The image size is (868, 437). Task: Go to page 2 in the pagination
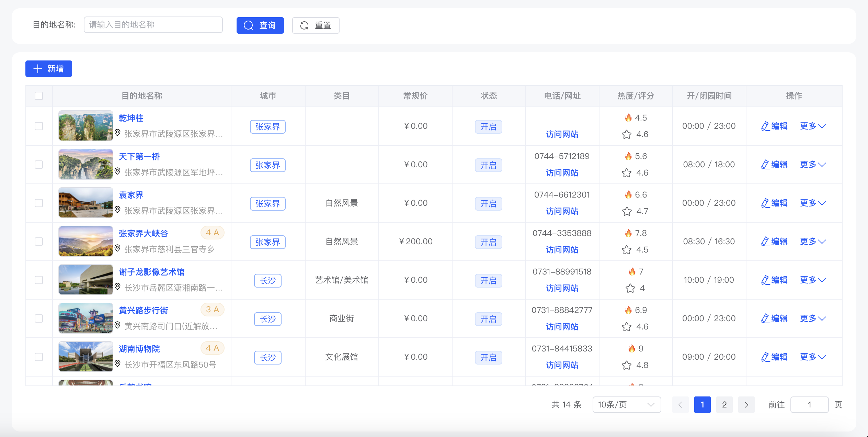pos(724,405)
